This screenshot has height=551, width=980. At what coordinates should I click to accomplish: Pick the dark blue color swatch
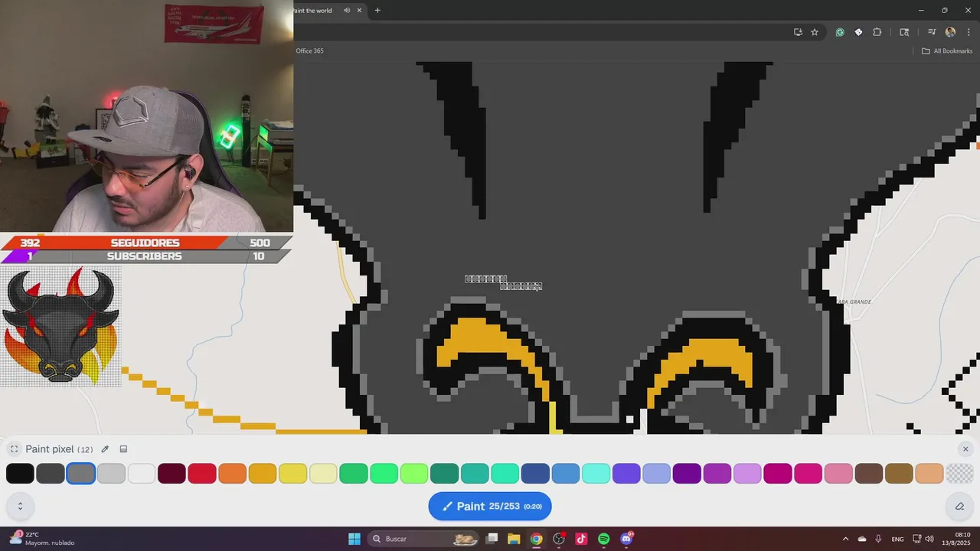click(535, 473)
